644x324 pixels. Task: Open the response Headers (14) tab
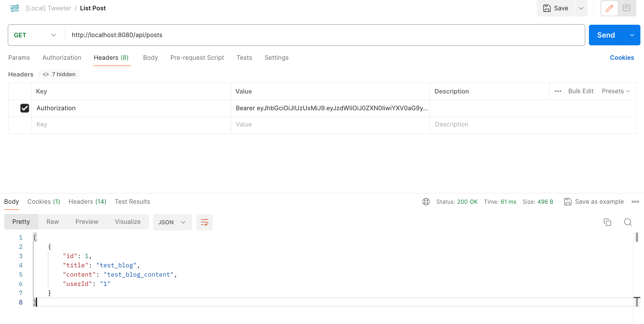[x=87, y=202]
